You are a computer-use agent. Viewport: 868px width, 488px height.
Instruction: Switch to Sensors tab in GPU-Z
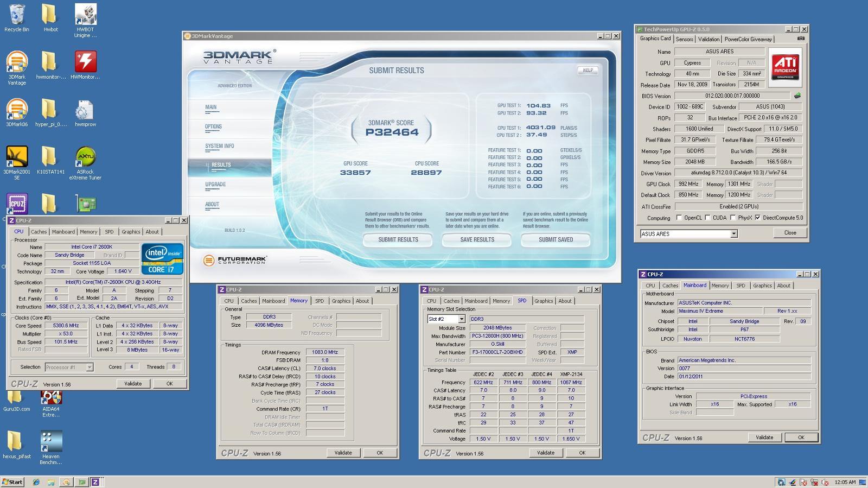point(684,39)
